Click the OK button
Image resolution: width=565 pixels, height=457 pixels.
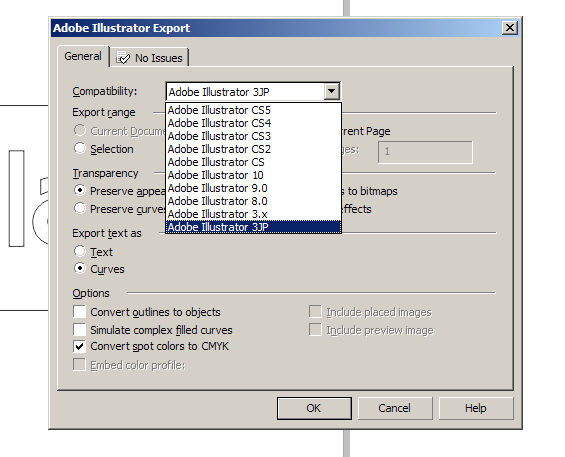(314, 408)
